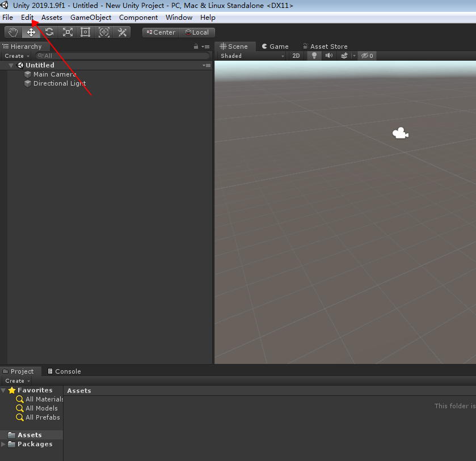Image resolution: width=476 pixels, height=461 pixels.
Task: Mute scene audio
Action: coord(328,56)
